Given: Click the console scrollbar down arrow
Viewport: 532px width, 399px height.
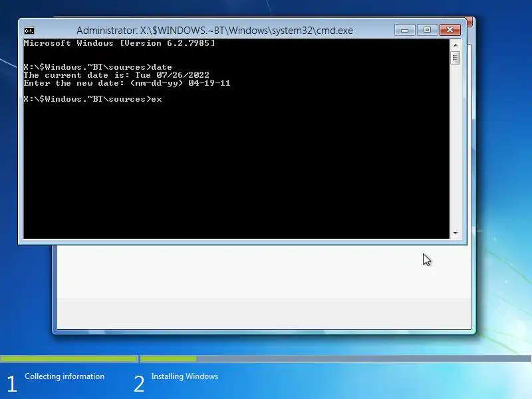Looking at the screenshot, I should point(456,233).
